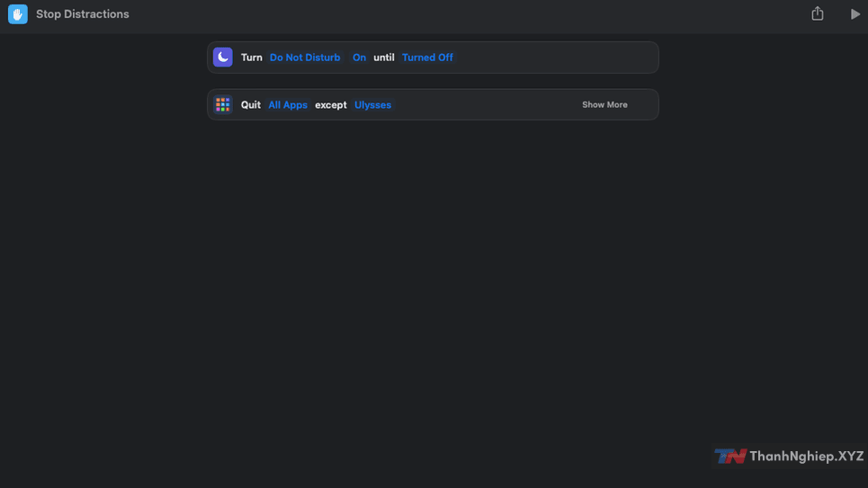Screen dimensions: 868x488
Task: Expand Show More on Quit action
Action: click(604, 104)
